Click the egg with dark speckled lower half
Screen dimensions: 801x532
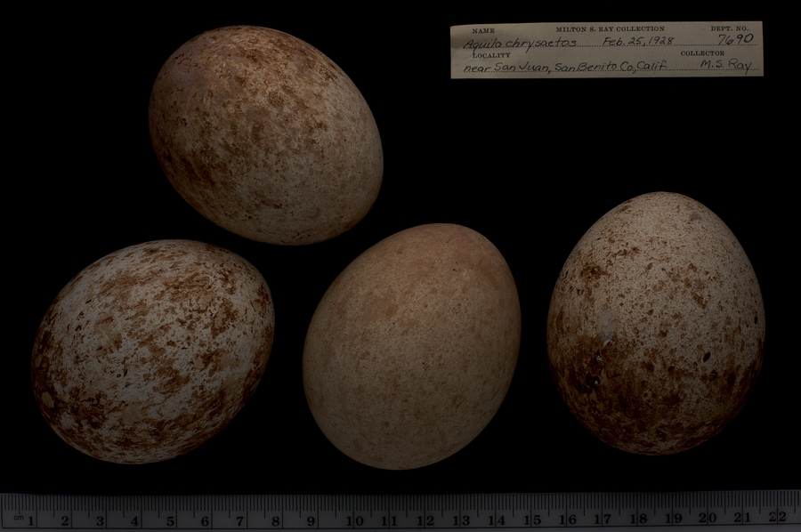pyautogui.click(x=656, y=323)
